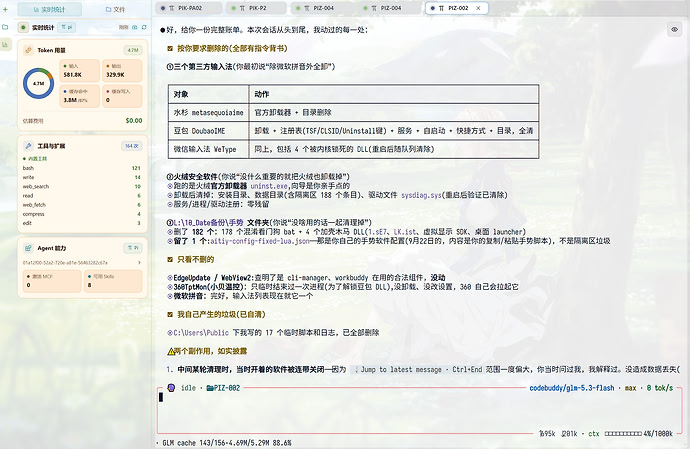This screenshot has height=449, width=690.
Task: Click the 水杉 metasequoiaime table cell
Action: click(209, 112)
